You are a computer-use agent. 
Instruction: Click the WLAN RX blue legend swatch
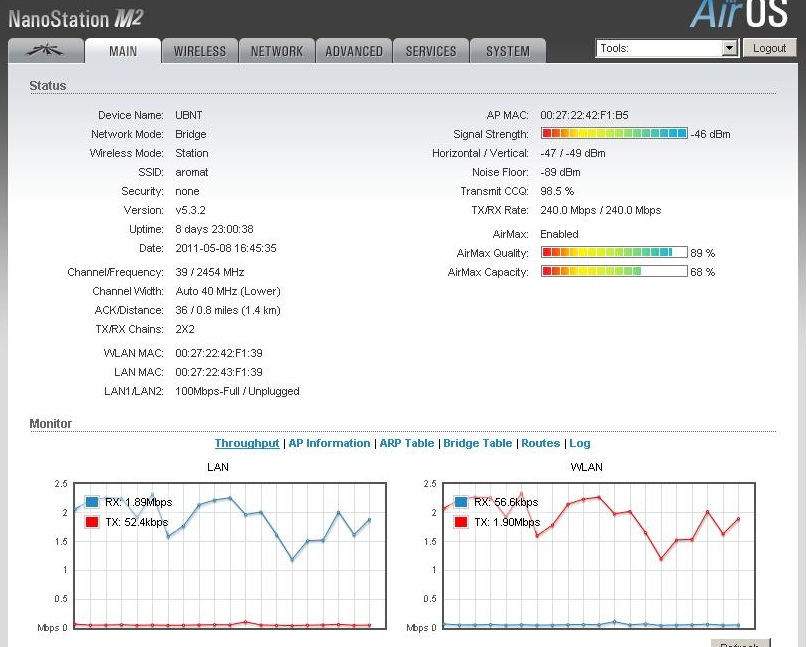461,502
